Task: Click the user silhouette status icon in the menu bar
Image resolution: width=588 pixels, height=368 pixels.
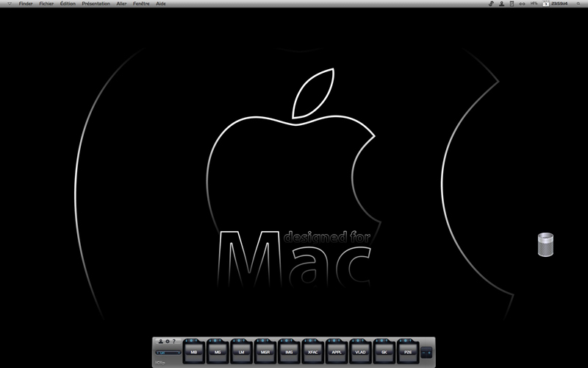Action: coord(501,4)
